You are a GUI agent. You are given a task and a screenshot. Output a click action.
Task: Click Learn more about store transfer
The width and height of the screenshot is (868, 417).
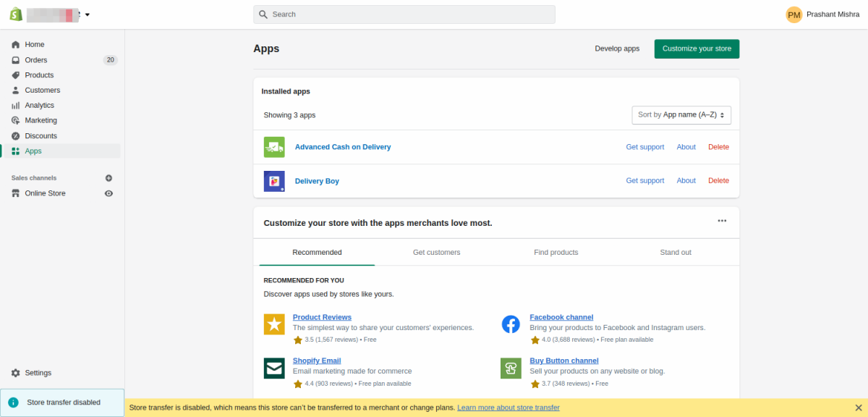pyautogui.click(x=508, y=408)
